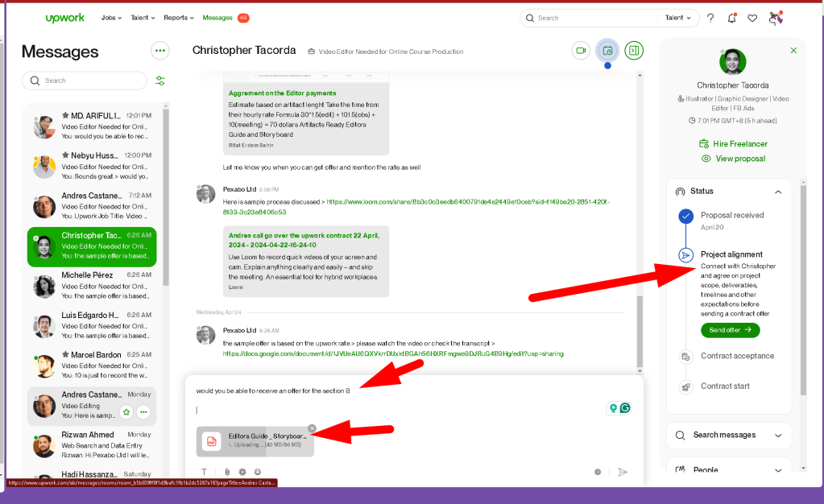Click the Grammarly icon in composer
The width and height of the screenshot is (824, 504).
click(x=625, y=408)
